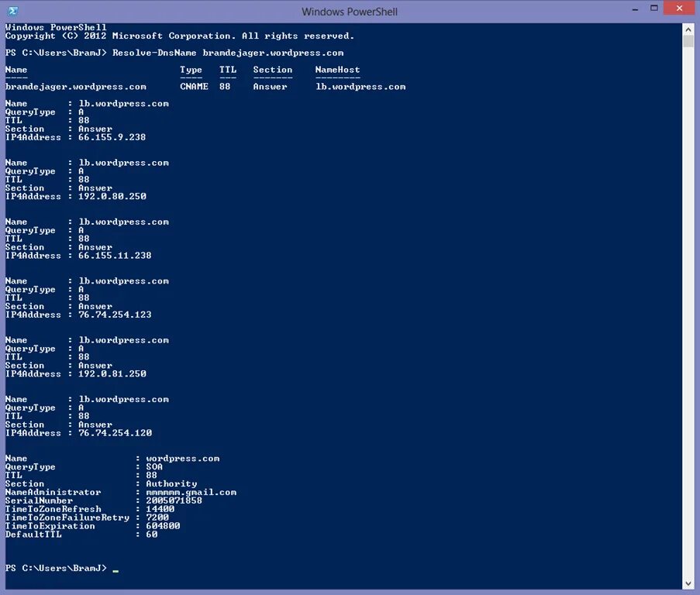
Task: Click the scrollbar down arrow
Action: click(x=688, y=583)
